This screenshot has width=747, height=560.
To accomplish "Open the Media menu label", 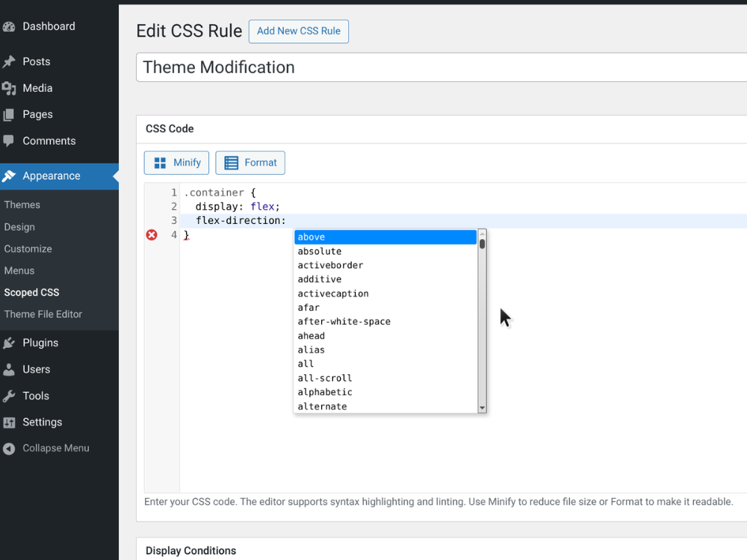I will tap(37, 88).
